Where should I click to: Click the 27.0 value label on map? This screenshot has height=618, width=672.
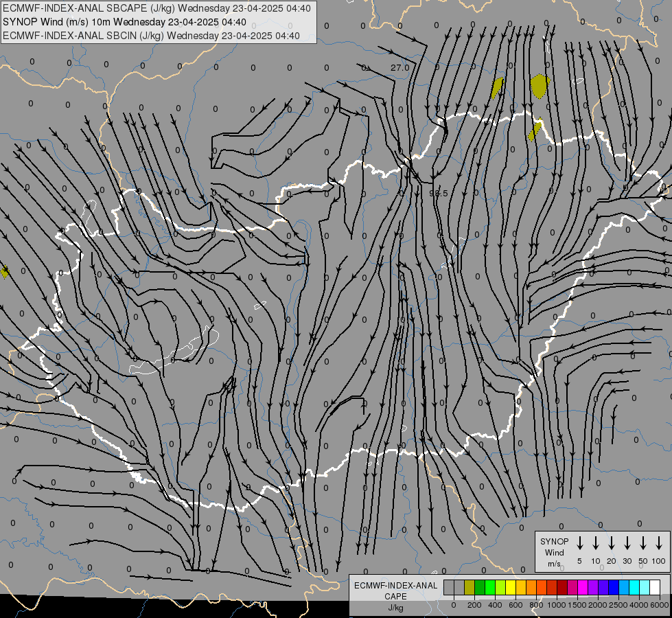coord(400,68)
